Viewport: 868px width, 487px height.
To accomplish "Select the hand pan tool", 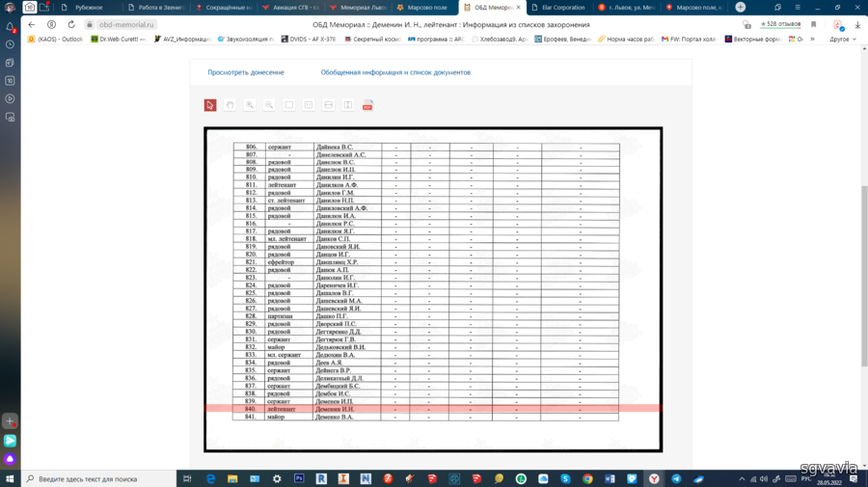I will [230, 105].
